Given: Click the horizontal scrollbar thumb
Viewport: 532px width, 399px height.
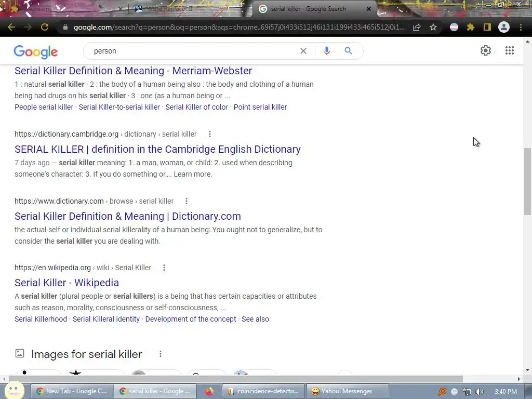Looking at the screenshot, I should click(x=235, y=379).
